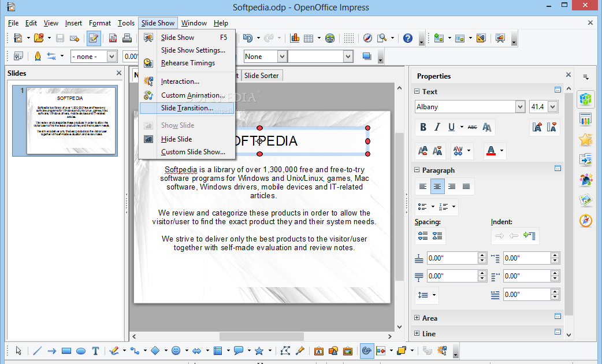Screen dimensions: 602x364
Task: Click the above paragraph spacing field
Action: 452,258
